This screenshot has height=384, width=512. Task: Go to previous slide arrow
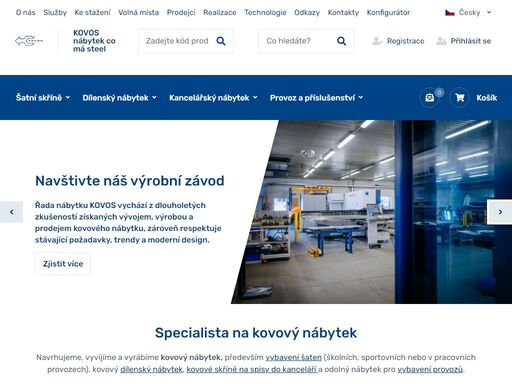point(11,212)
